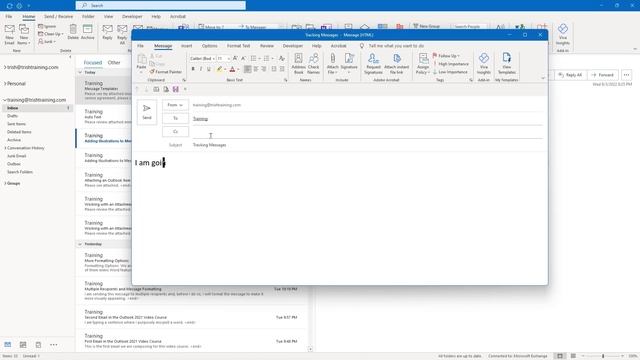Toggle italic formatting in the message ribbon
This screenshot has height=360, width=640.
pyautogui.click(x=201, y=69)
